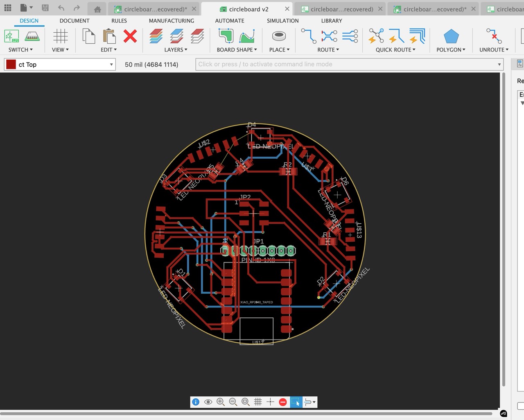Switch to the MANUFACTURING tab
Screen dimensions: 524x420
click(172, 20)
